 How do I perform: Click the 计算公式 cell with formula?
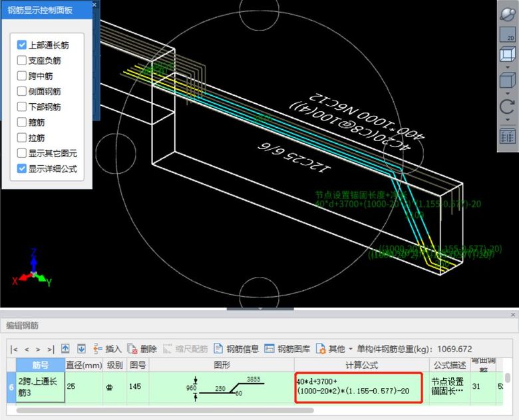(358, 387)
